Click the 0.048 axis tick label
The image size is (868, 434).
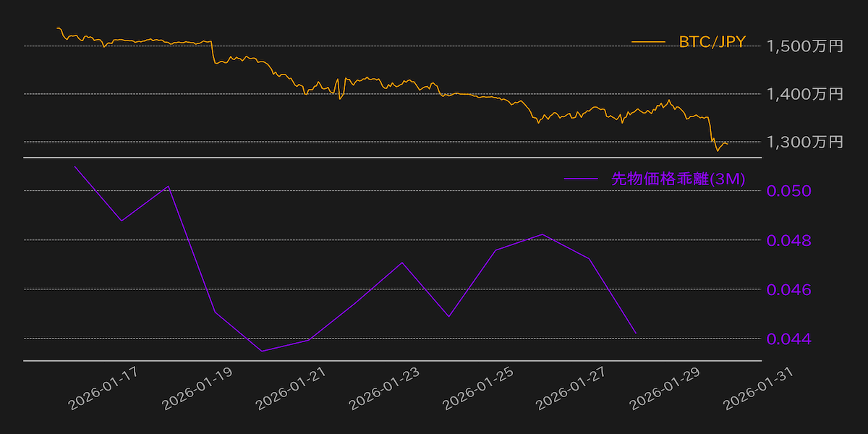click(x=788, y=240)
